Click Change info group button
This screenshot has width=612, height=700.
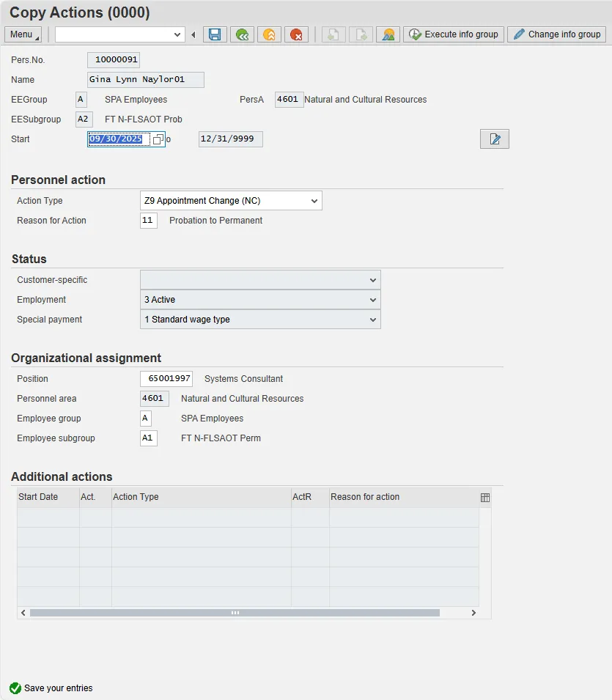click(x=557, y=34)
